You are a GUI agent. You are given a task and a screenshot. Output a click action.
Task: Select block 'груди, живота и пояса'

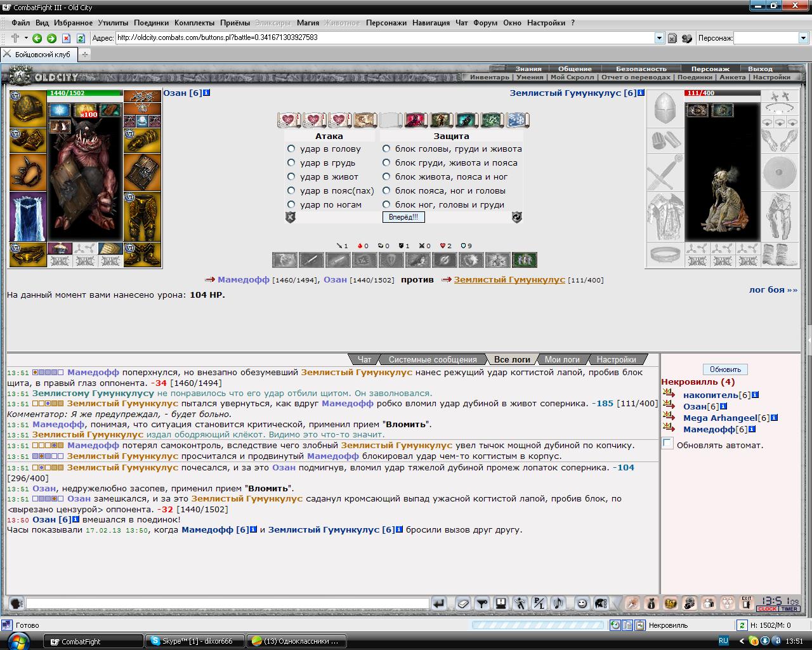386,162
